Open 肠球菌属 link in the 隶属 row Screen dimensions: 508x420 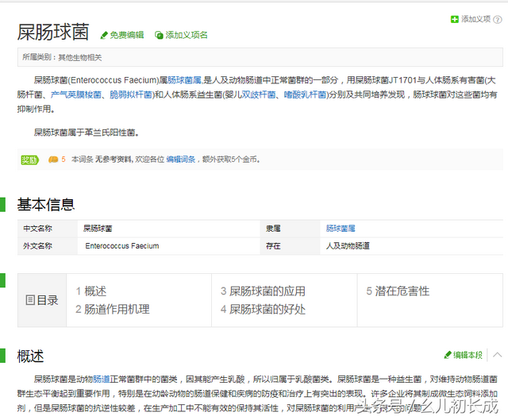point(341,228)
